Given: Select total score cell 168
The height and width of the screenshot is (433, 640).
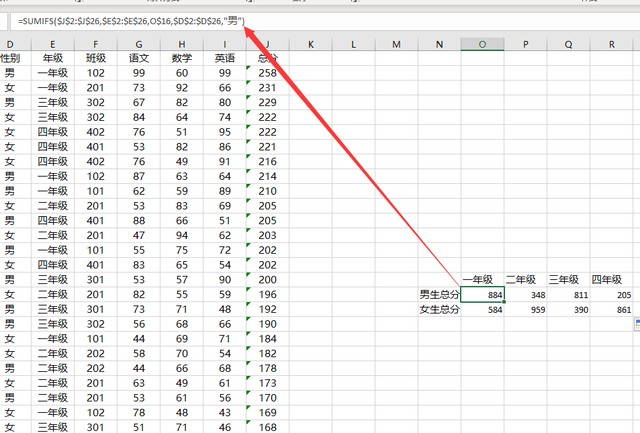Looking at the screenshot, I should pos(267,427).
